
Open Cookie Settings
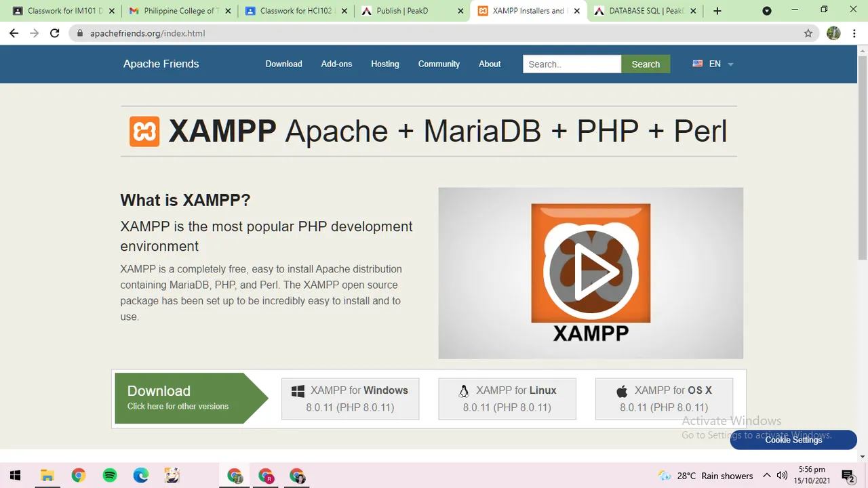(793, 440)
